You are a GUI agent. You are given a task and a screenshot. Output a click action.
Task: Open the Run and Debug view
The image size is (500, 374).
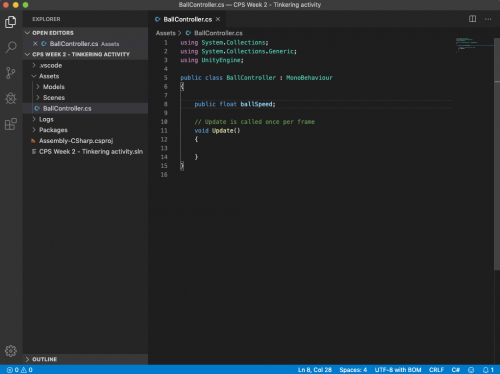[x=11, y=98]
